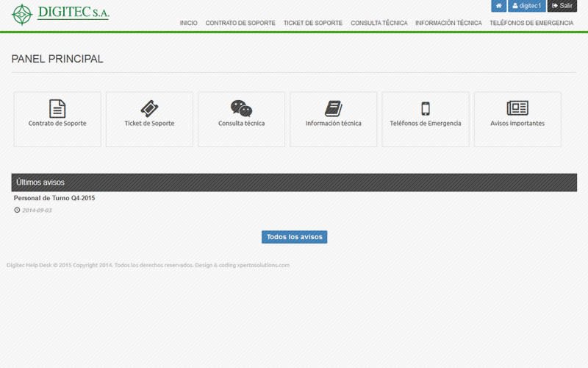Click the Contrato de Soporte document icon
This screenshot has width=588, height=368.
click(57, 109)
